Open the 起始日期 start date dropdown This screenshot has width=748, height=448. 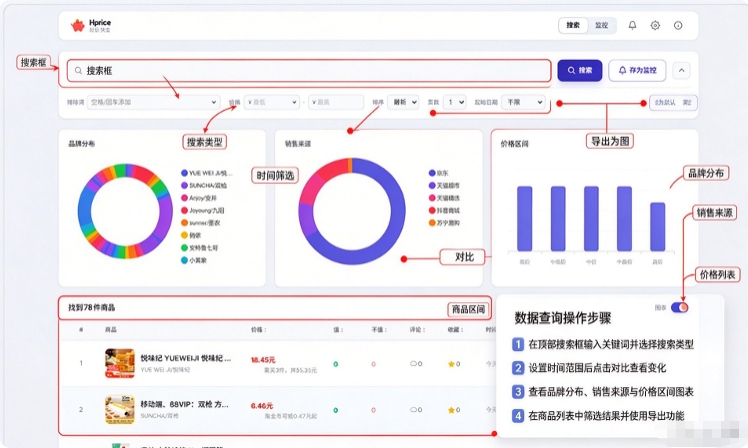point(523,102)
